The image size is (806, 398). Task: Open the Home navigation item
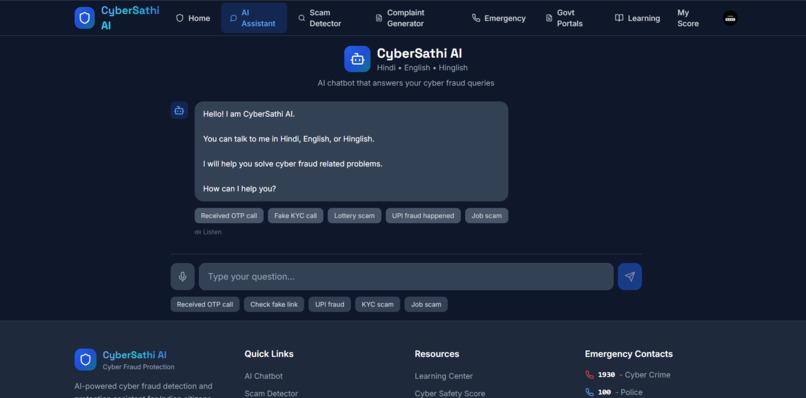193,18
